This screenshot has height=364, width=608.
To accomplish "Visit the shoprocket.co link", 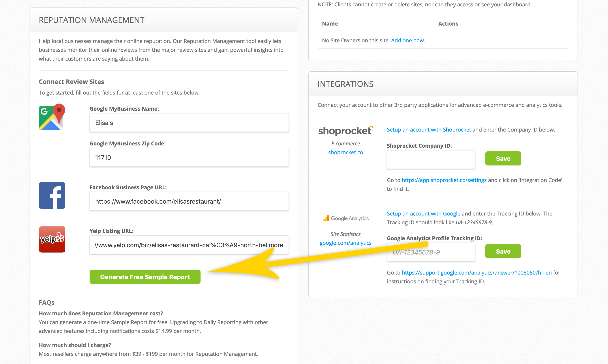I will tap(345, 152).
